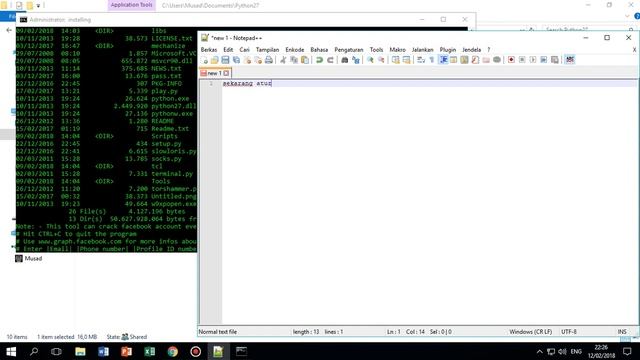Image resolution: width=640 pixels, height=360 pixels.
Task: Save the file with the floppy icon
Action: 225,60
